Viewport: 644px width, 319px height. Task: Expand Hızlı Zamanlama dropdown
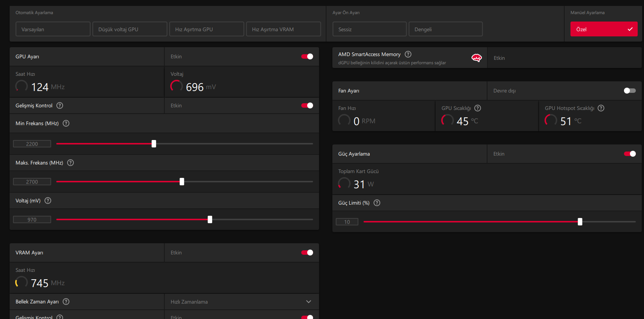tap(241, 302)
